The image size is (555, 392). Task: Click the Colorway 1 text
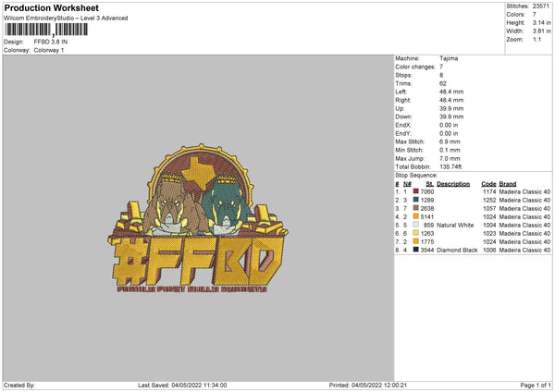click(x=49, y=50)
